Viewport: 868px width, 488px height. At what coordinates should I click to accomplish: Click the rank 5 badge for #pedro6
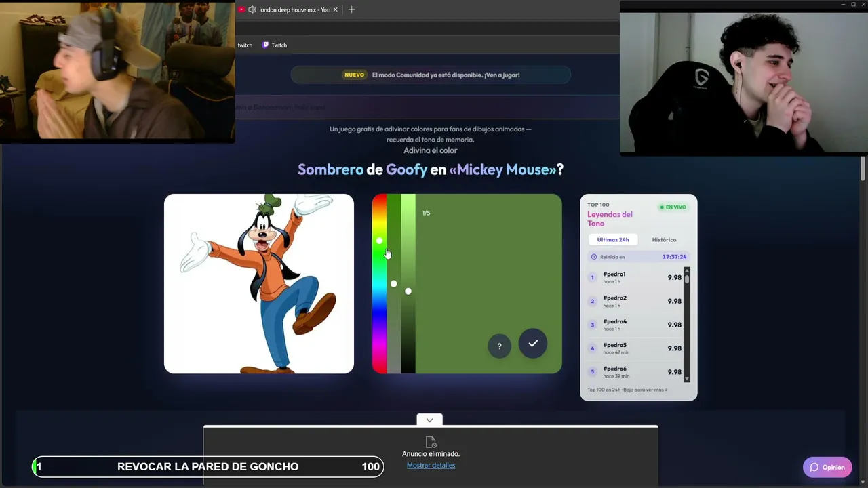(592, 372)
